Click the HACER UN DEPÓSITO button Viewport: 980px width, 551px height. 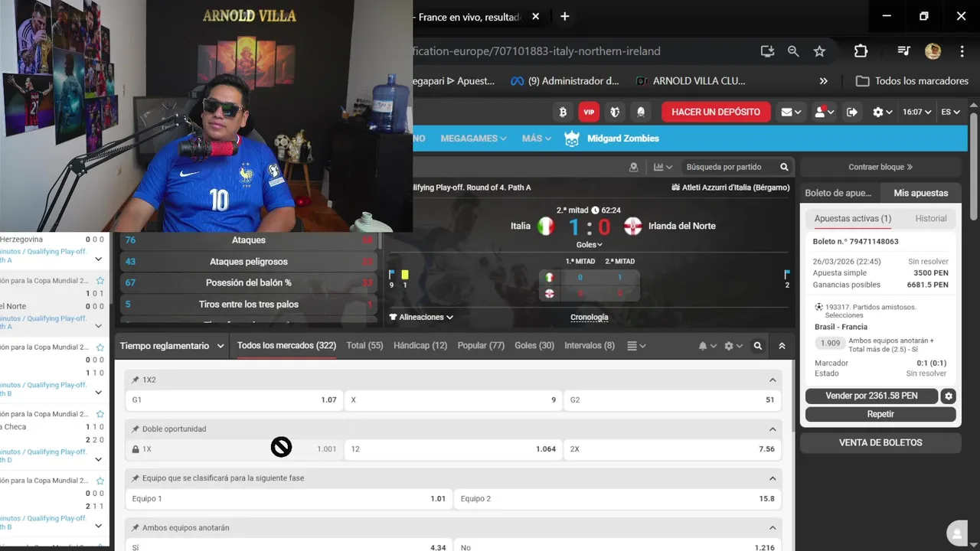click(x=716, y=112)
